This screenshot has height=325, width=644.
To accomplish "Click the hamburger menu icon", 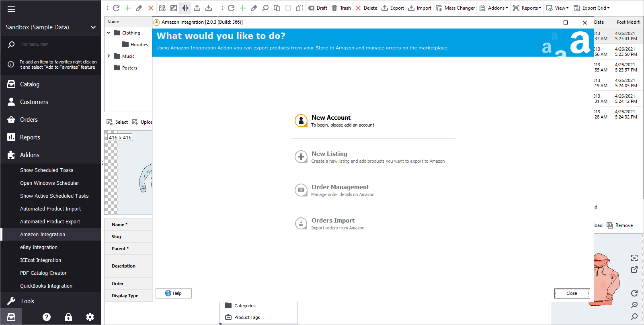I will click(x=11, y=9).
